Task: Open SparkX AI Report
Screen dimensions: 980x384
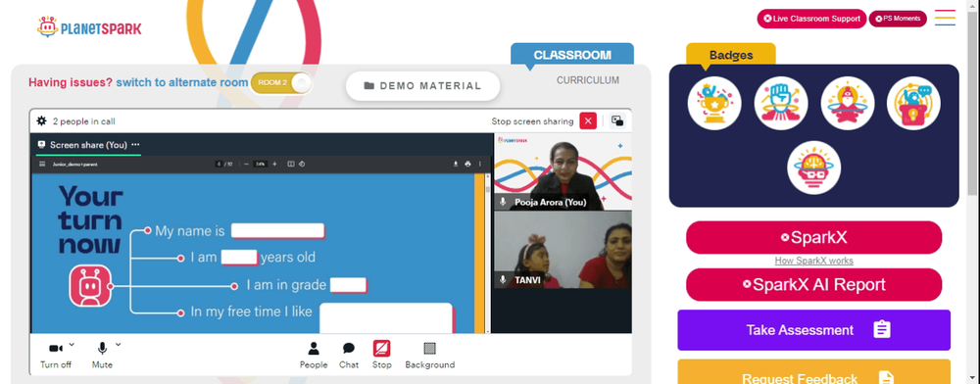Action: [813, 285]
